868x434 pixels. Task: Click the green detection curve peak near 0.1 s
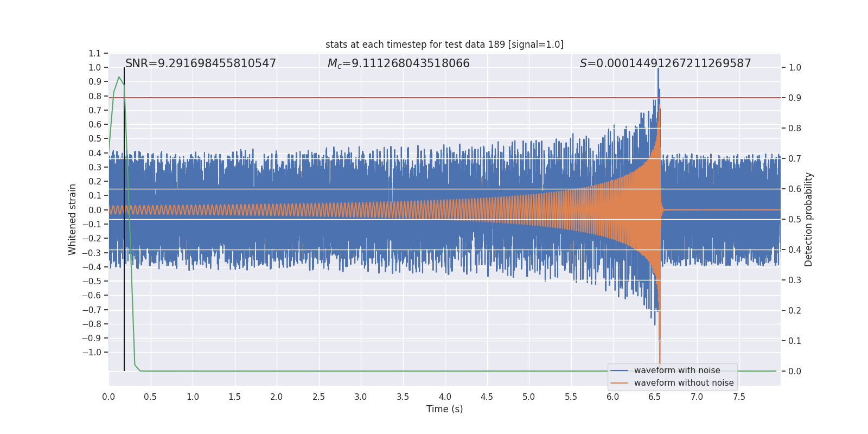(x=119, y=77)
